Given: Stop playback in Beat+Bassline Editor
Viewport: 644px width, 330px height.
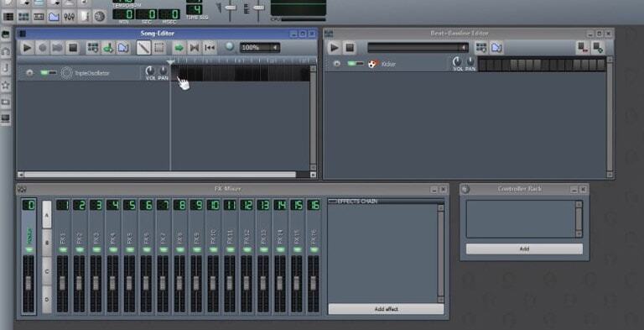Looking at the screenshot, I should pos(350,48).
